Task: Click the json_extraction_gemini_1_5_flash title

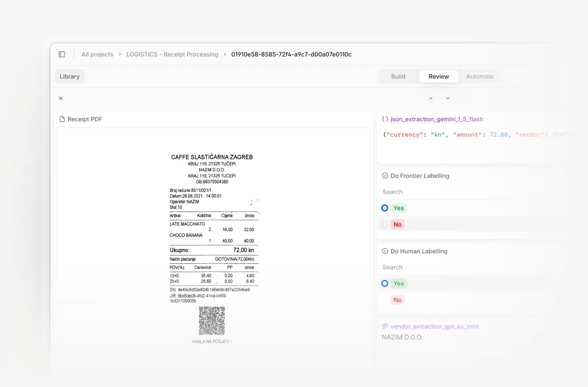Action: coord(437,119)
